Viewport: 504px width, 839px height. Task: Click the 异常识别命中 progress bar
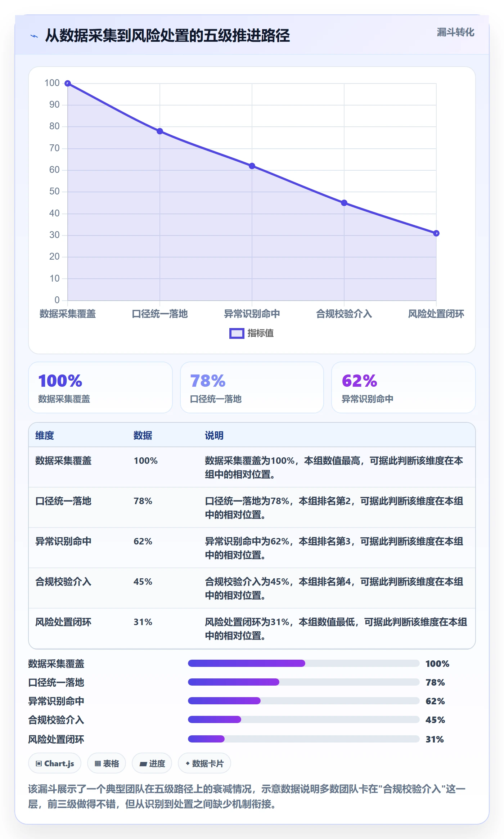coord(304,701)
